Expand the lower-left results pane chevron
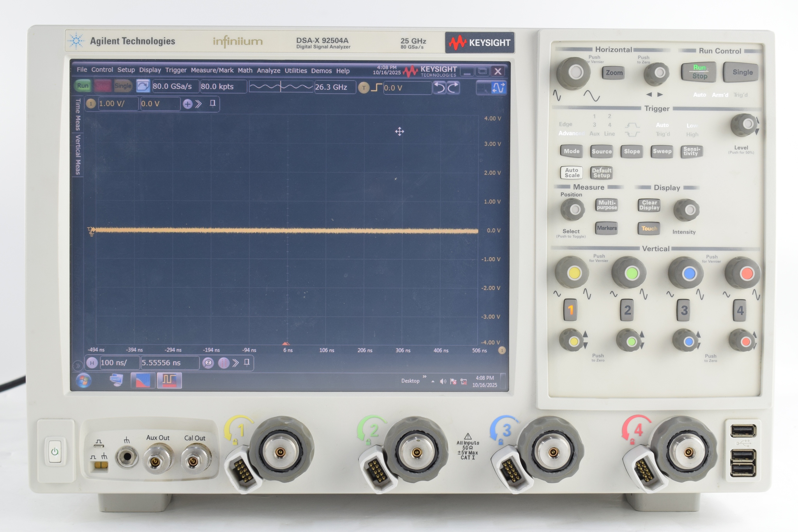Screen dimensions: 798x532 click(78, 366)
